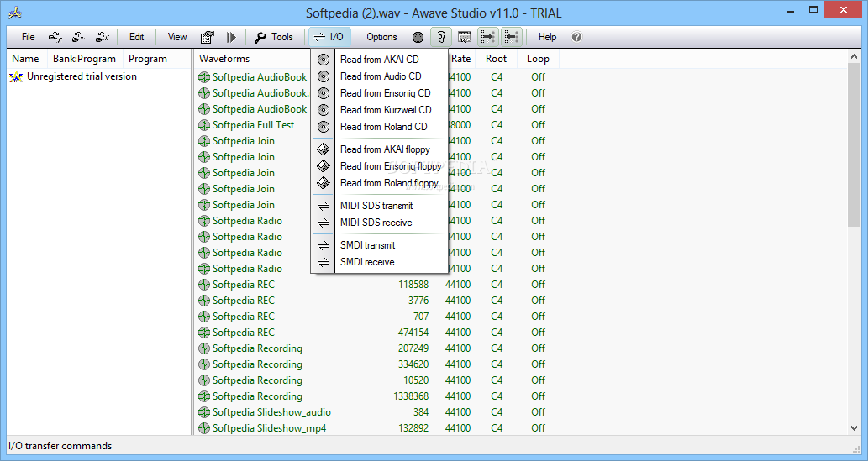Choose Read from Audio CD
Screen dimensions: 868x461
click(x=380, y=76)
